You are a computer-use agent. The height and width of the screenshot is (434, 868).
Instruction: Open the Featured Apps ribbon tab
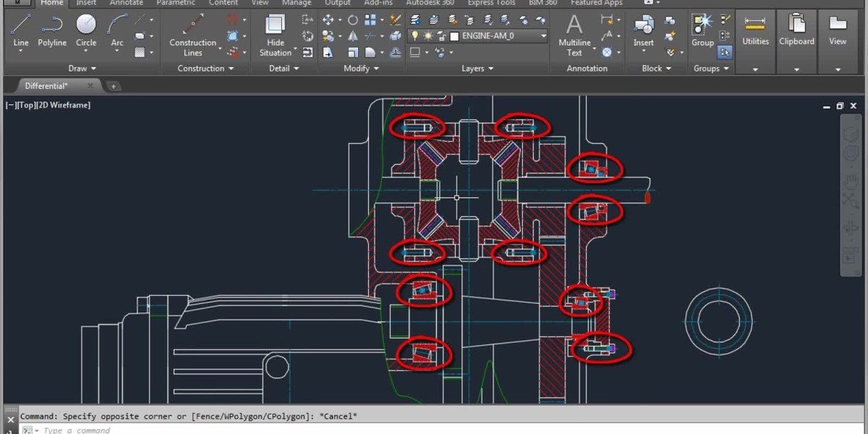597,3
